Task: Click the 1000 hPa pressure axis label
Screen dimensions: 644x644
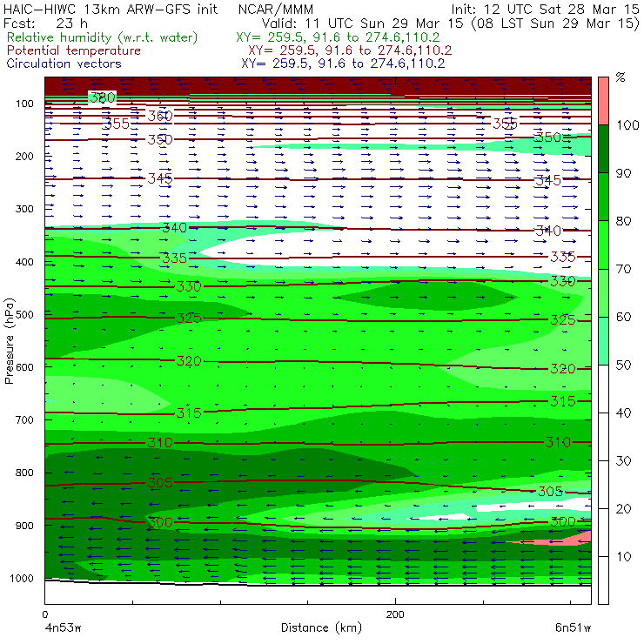Action: (x=22, y=578)
